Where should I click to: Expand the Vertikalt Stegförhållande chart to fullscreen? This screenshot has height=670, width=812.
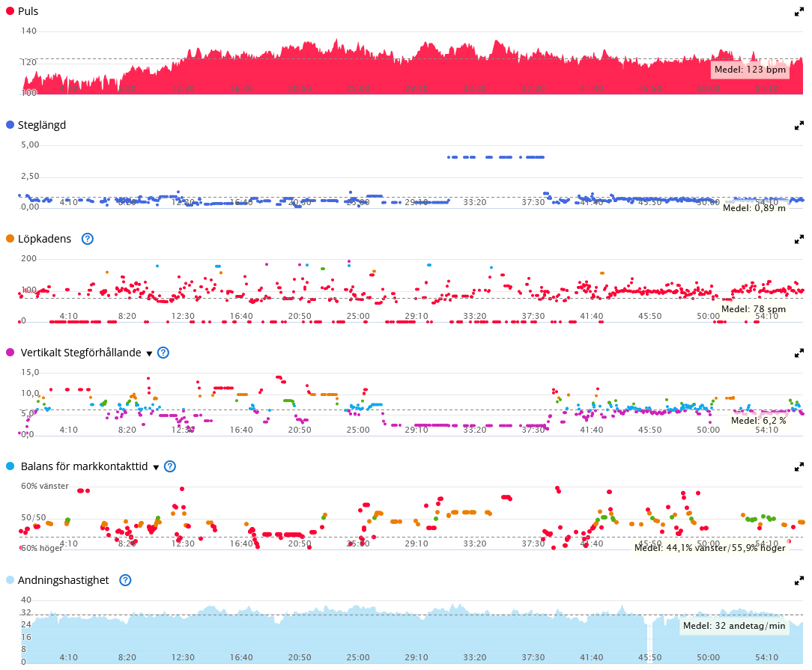[x=799, y=353]
